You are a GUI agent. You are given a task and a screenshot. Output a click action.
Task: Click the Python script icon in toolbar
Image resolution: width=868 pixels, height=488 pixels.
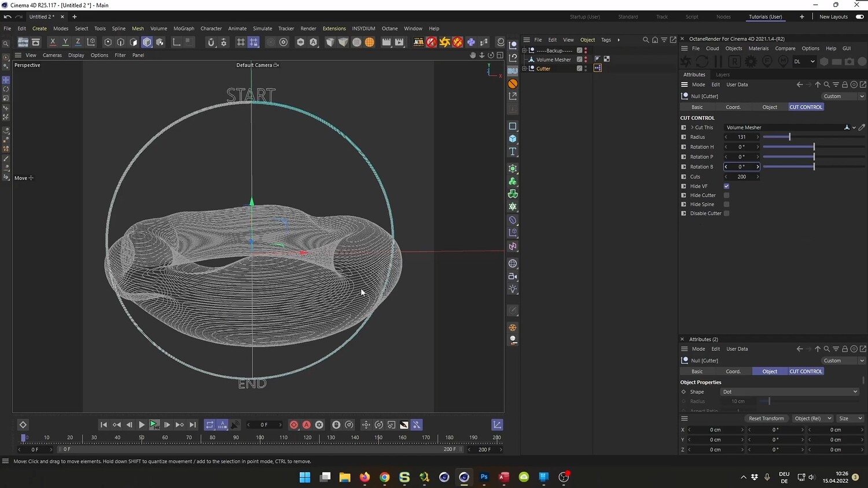[471, 42]
